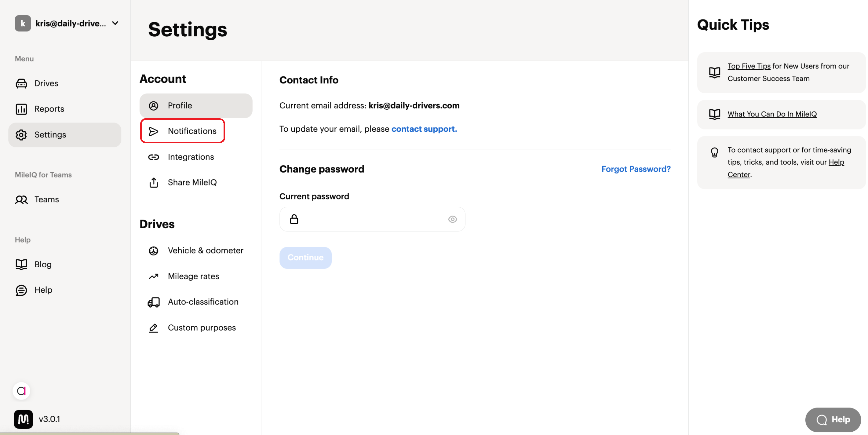
Task: Click the Notifications paper-plane icon
Action: coord(153,131)
